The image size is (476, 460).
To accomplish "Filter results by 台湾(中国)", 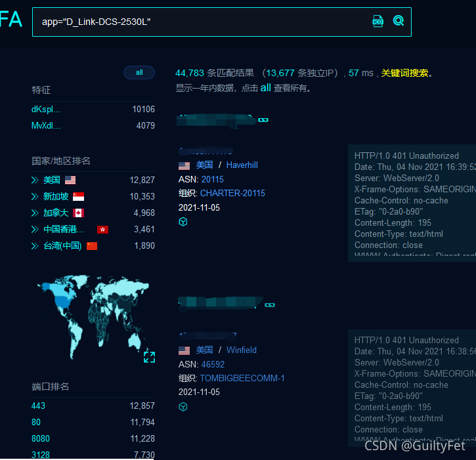I will tap(62, 246).
